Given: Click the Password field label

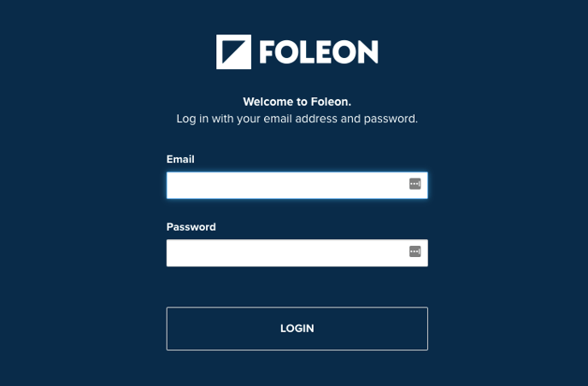Looking at the screenshot, I should [x=191, y=227].
